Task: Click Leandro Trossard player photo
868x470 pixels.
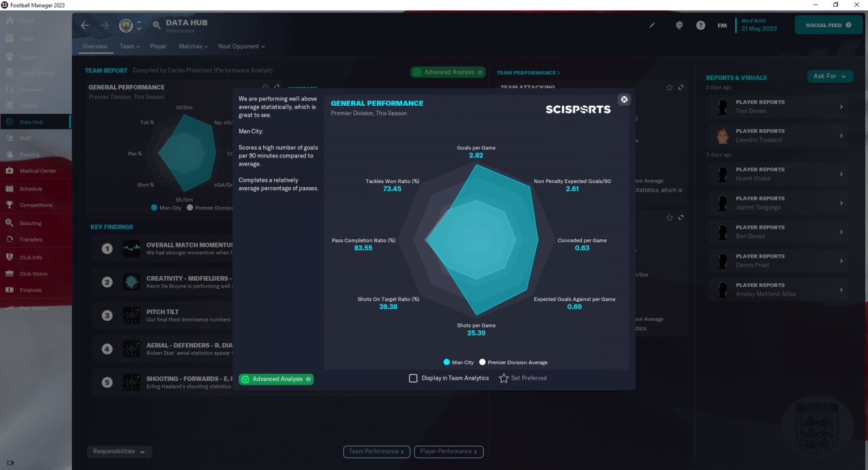Action: click(723, 136)
